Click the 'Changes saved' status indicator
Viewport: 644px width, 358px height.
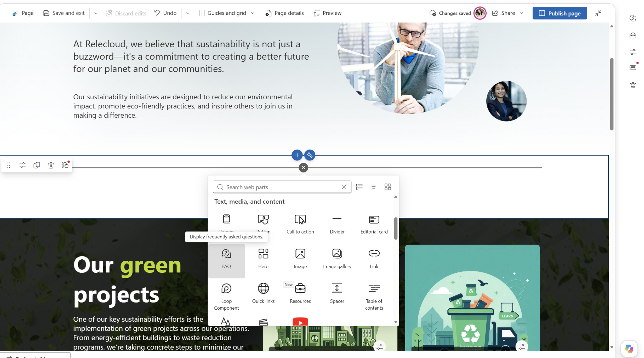pos(450,13)
